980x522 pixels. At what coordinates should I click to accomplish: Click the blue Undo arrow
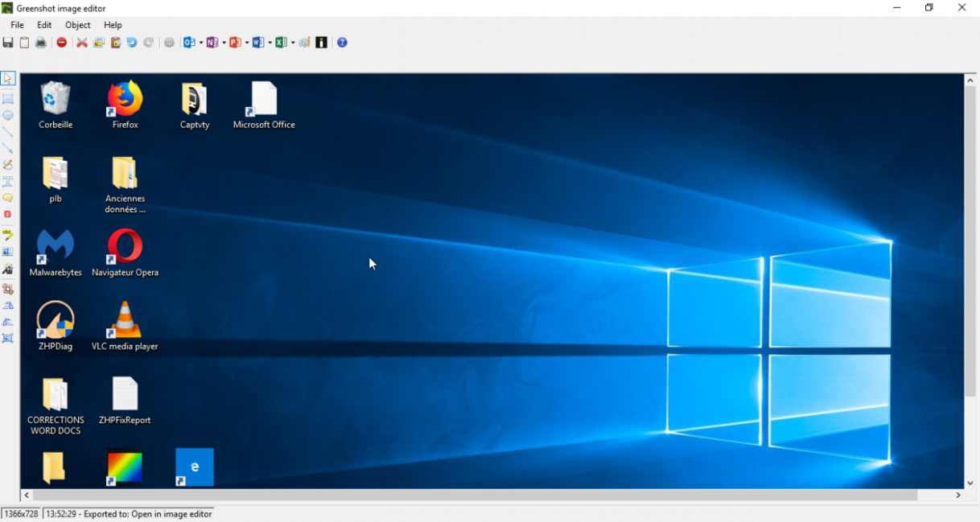(x=132, y=43)
